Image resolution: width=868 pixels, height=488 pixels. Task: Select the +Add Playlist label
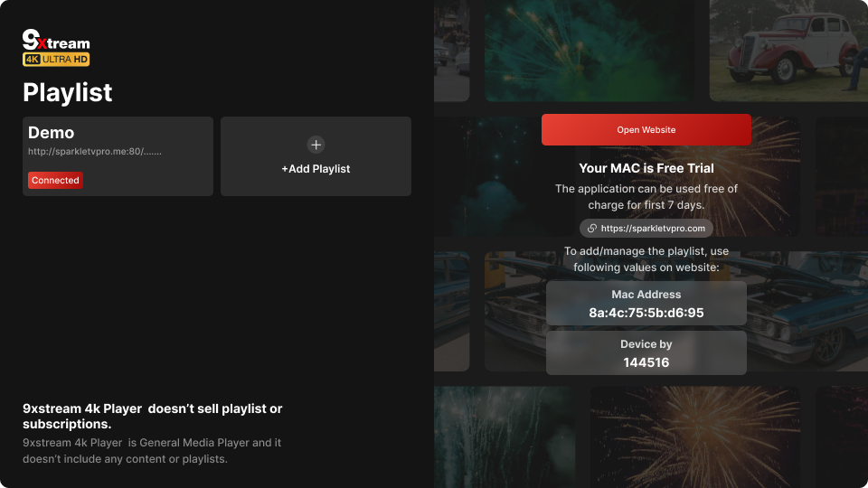pos(316,169)
